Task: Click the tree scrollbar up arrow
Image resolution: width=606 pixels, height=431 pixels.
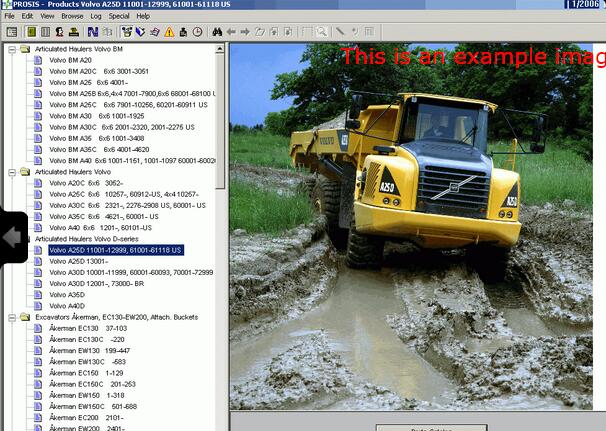Action: click(220, 49)
